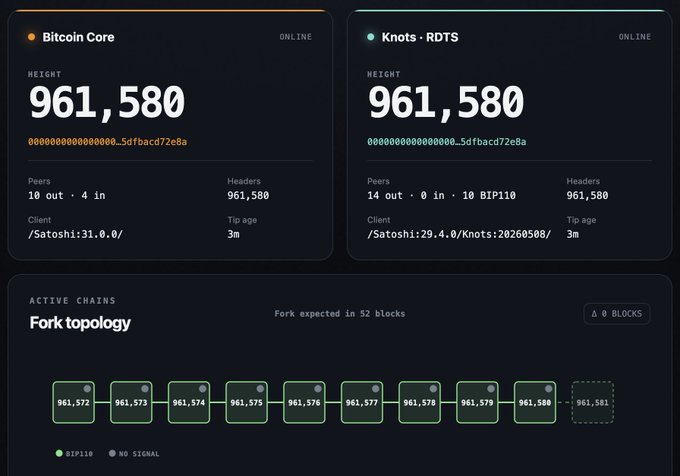Open the teal Knots block hash
Screen dimensions: 680x476
coord(447,142)
